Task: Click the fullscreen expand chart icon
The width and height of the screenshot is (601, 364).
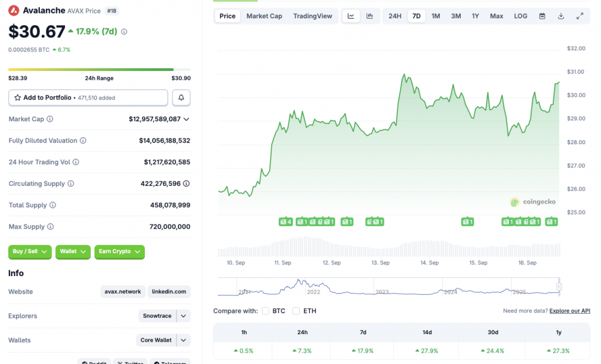Action: [x=580, y=16]
